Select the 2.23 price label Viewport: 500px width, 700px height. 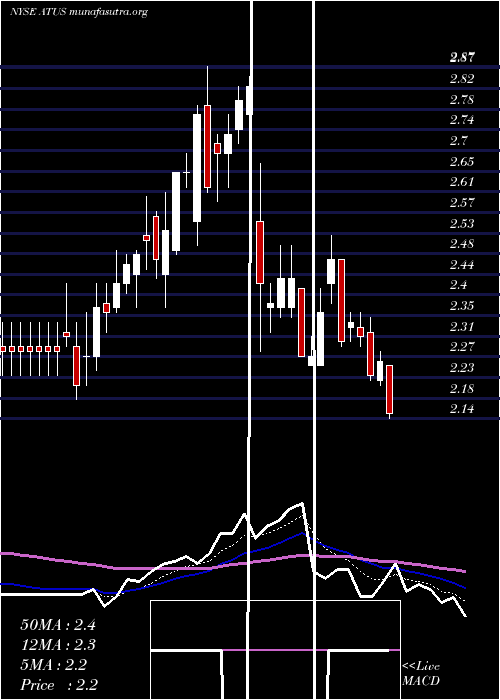[x=462, y=368]
